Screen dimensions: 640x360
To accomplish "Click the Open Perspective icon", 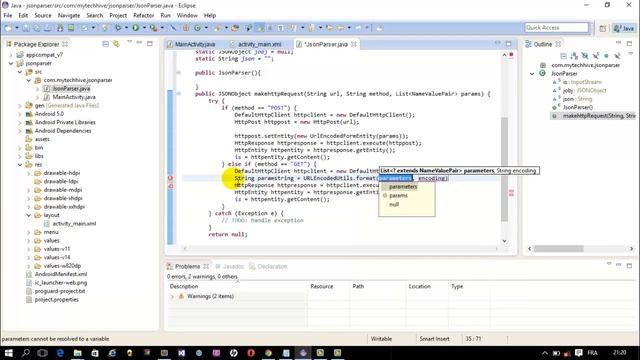I will click(602, 28).
